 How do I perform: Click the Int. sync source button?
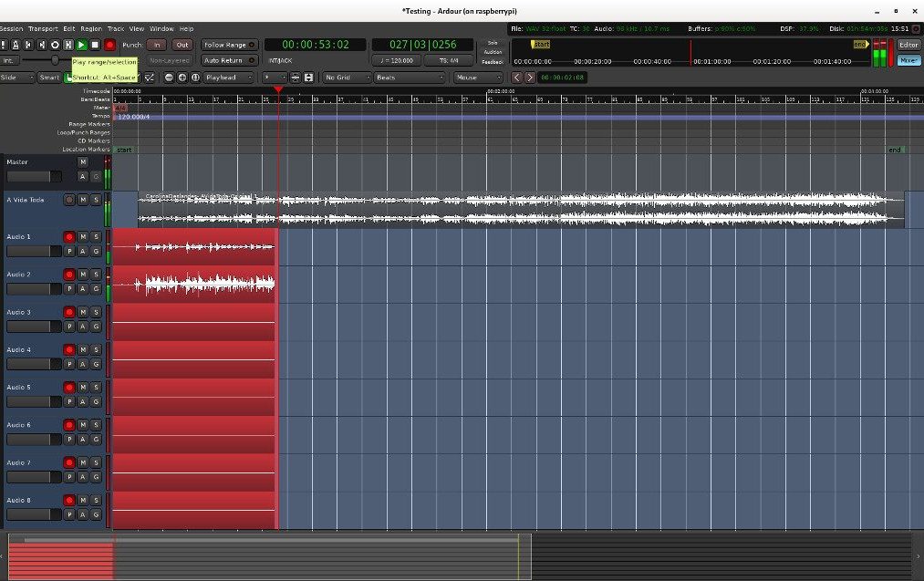pyautogui.click(x=8, y=61)
